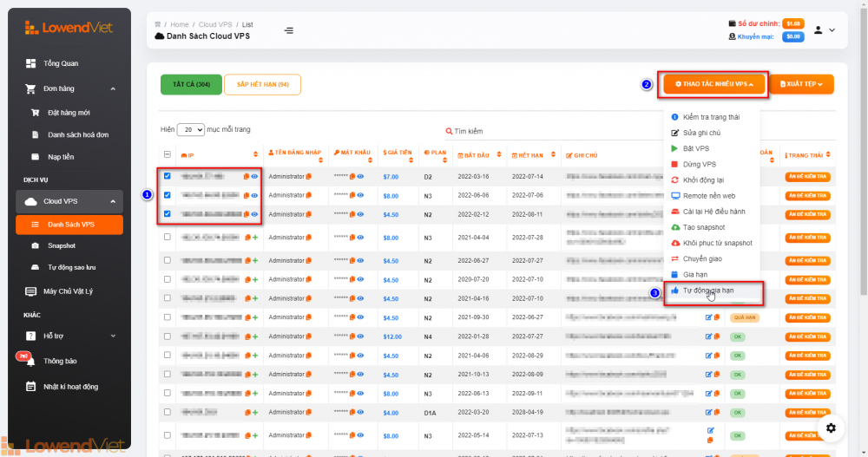Uncheck the VPS row expiring 2022-07-14

click(x=168, y=176)
